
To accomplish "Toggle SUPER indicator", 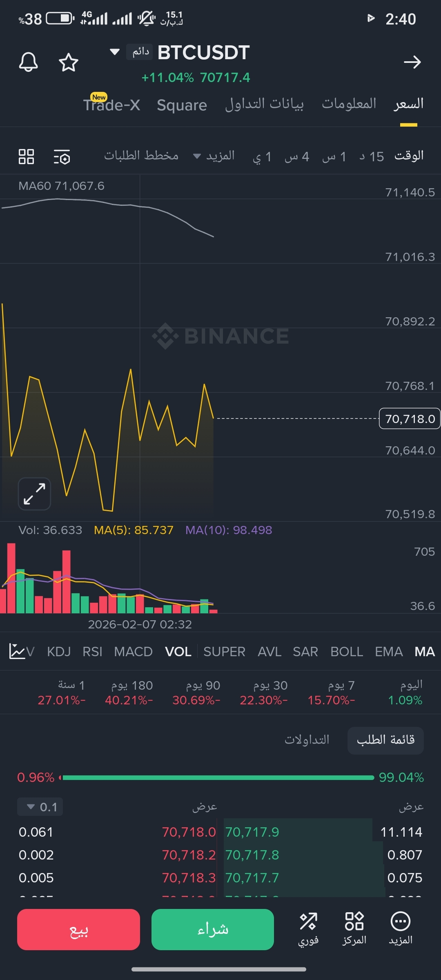I will click(x=225, y=652).
